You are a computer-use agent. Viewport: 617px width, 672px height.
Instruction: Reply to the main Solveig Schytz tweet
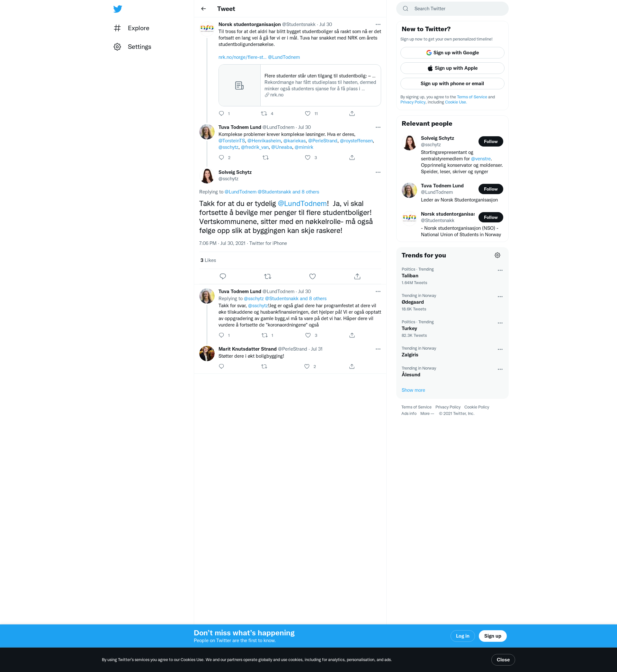coord(223,276)
